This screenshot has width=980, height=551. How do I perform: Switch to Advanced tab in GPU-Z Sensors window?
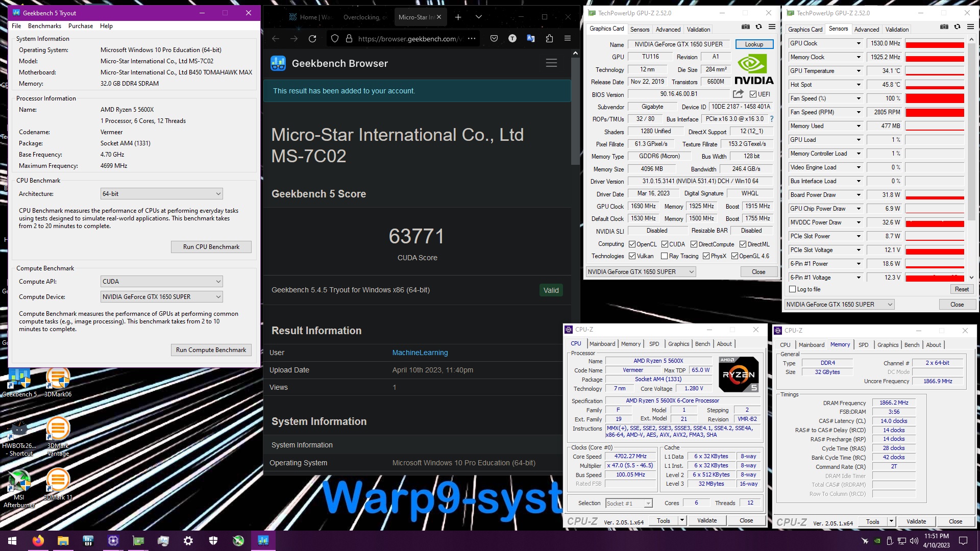867,30
